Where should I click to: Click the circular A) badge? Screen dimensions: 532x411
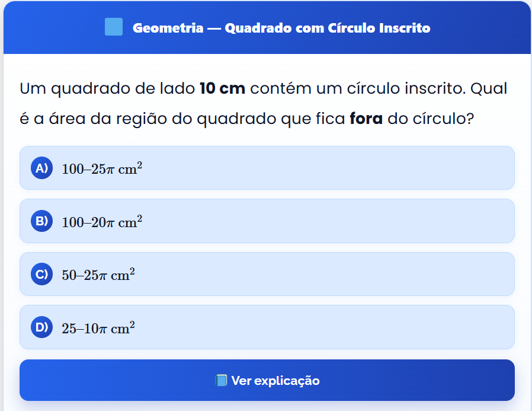tap(41, 168)
